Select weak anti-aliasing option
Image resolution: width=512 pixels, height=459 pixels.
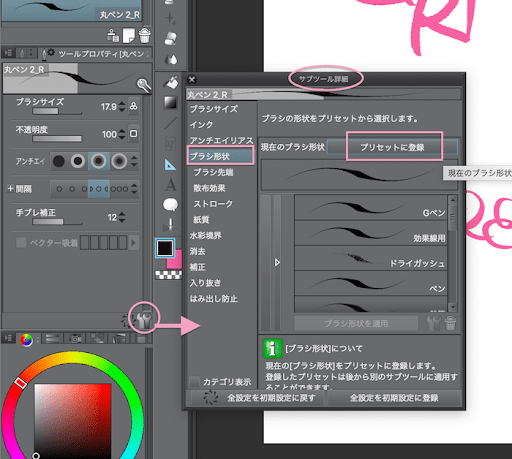coord(78,161)
